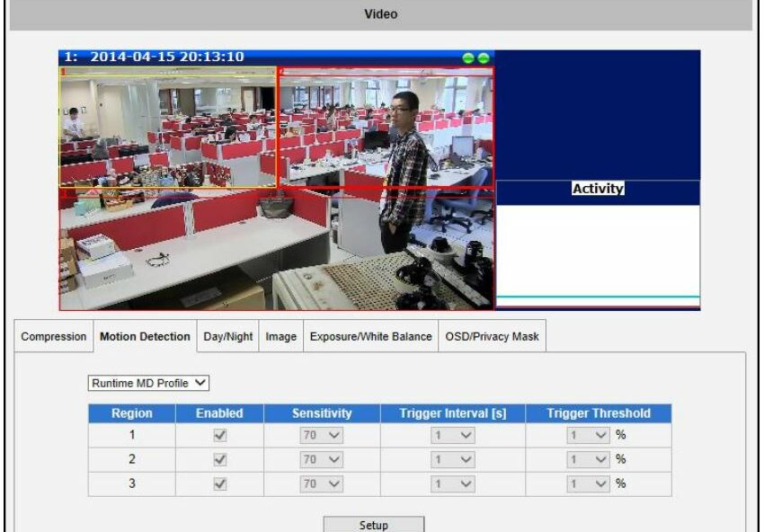Click the Sensitivity column header

pos(322,413)
